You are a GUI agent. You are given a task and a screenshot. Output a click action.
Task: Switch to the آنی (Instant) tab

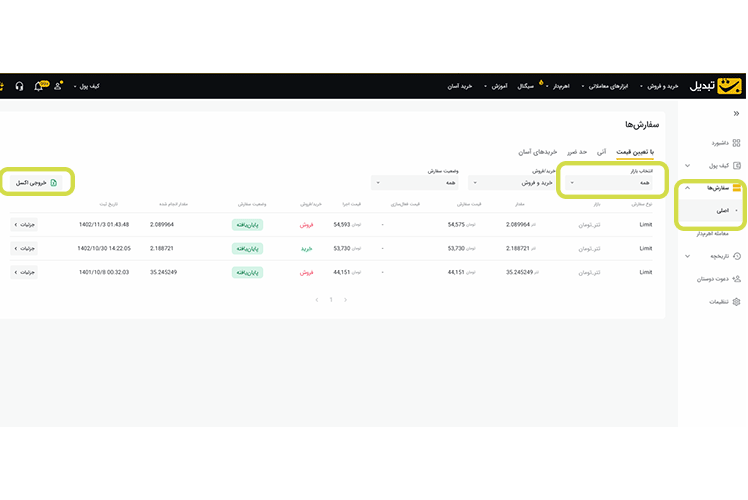601,152
